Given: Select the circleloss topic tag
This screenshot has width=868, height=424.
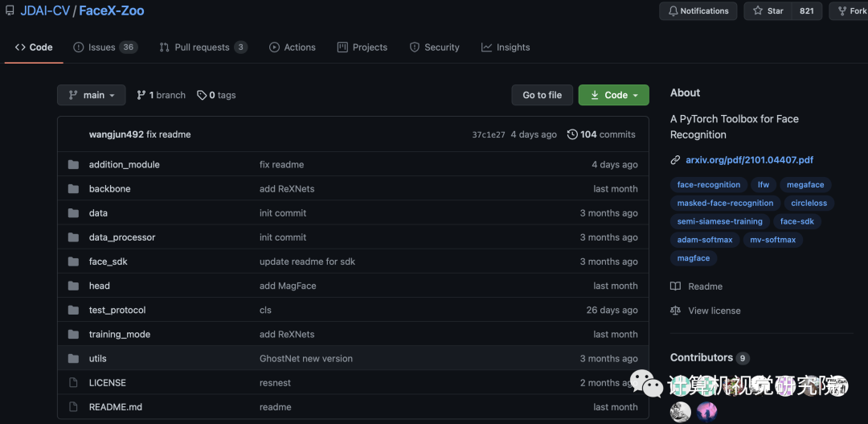Looking at the screenshot, I should click(809, 203).
